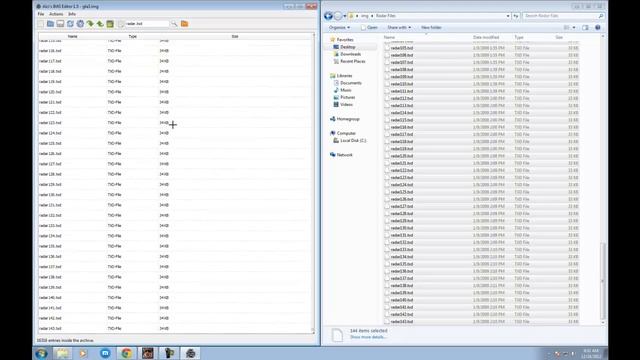Screen dimensions: 640x360
Task: Select radar143.txd row in IMG Editor list
Action: click(x=176, y=329)
